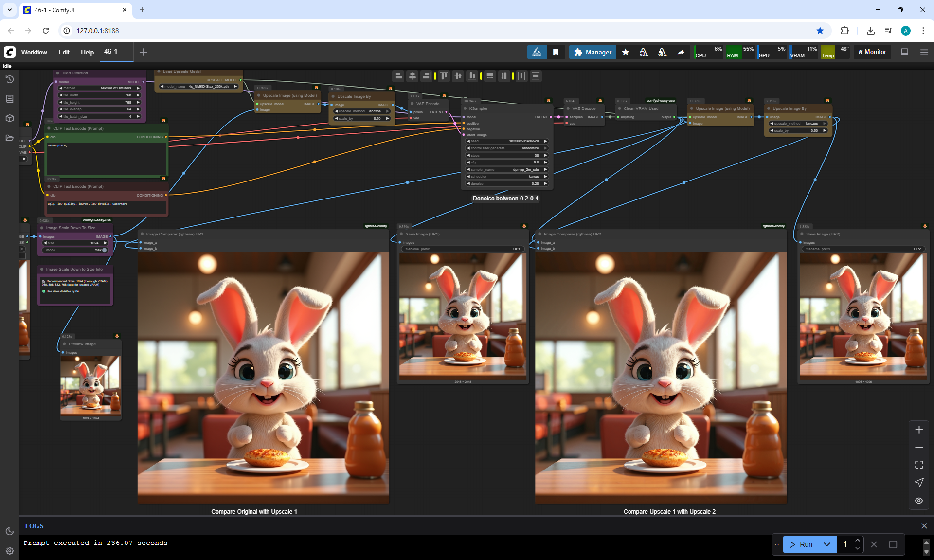Toggle link visibility eye icon
The image size is (934, 560).
tap(919, 500)
